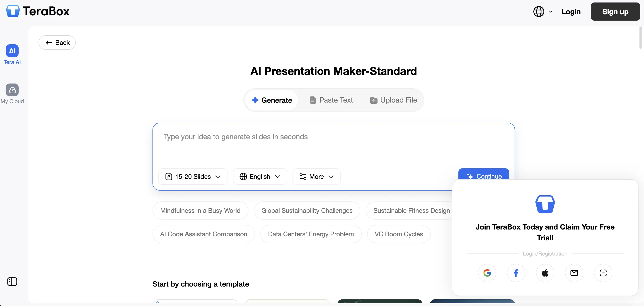This screenshot has width=644, height=306.
Task: Click the TeraBox logo in signup popup
Action: (545, 204)
